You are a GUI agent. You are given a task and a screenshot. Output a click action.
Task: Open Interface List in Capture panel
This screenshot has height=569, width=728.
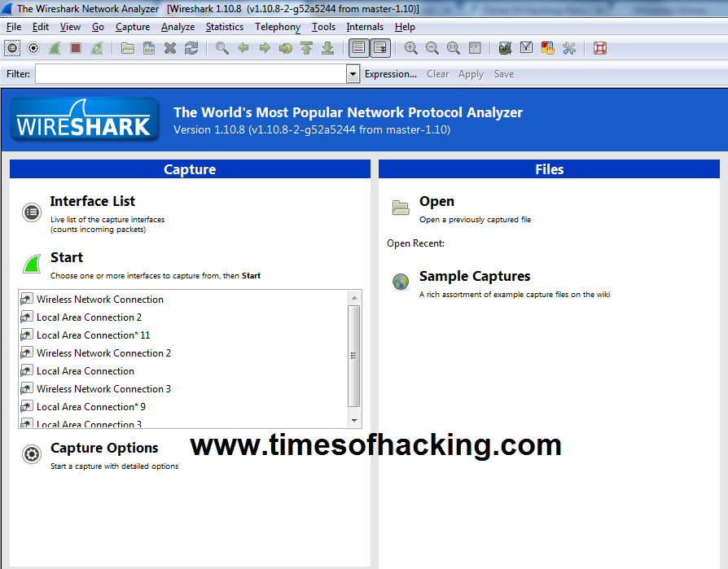click(x=92, y=201)
